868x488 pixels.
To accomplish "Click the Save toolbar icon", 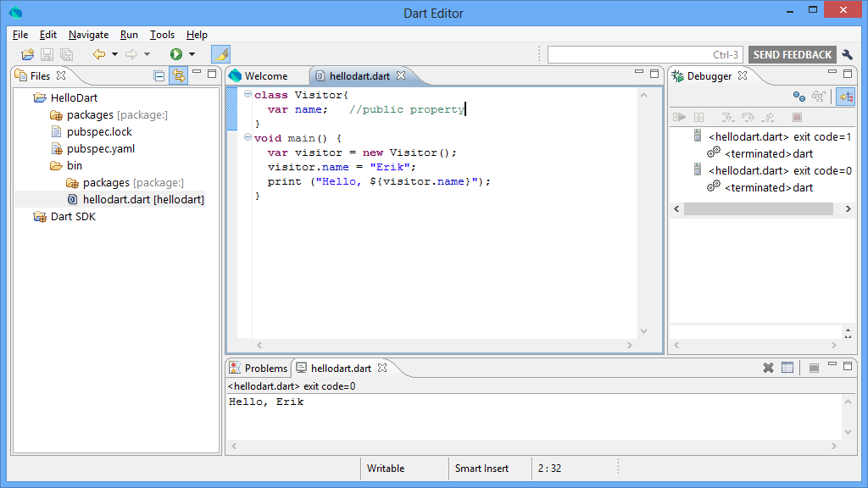I will pos(47,54).
